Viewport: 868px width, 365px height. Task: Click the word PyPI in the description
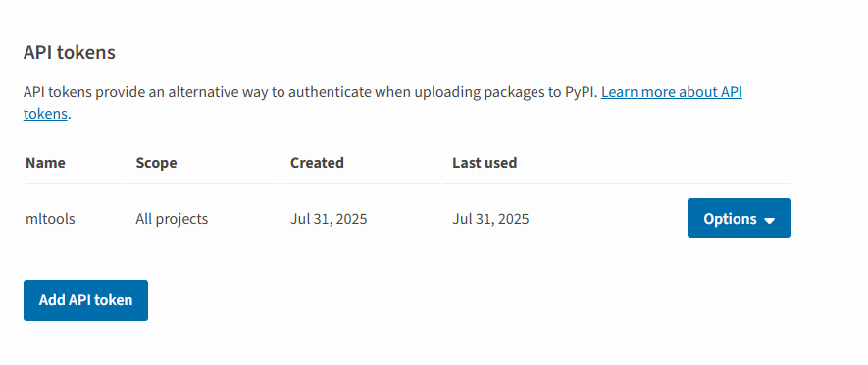coord(582,92)
